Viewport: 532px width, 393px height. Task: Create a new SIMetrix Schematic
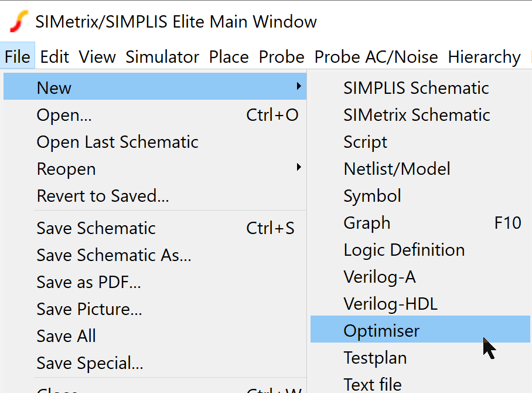tap(417, 115)
